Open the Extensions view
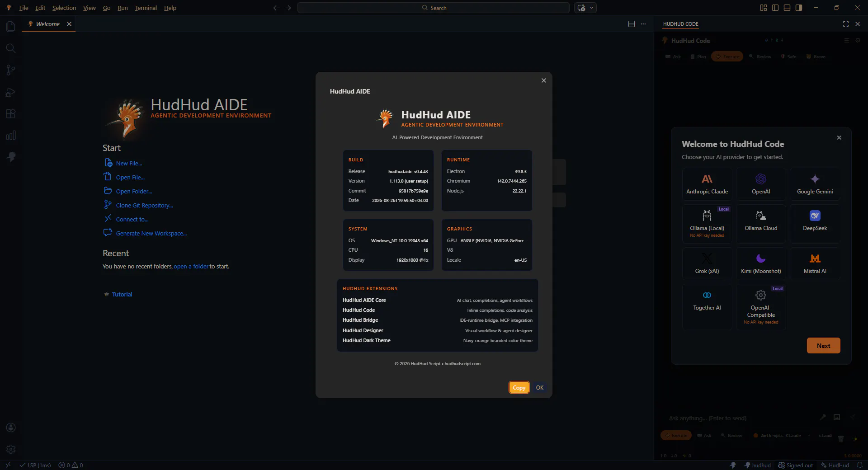Image resolution: width=868 pixels, height=470 pixels. click(10, 114)
